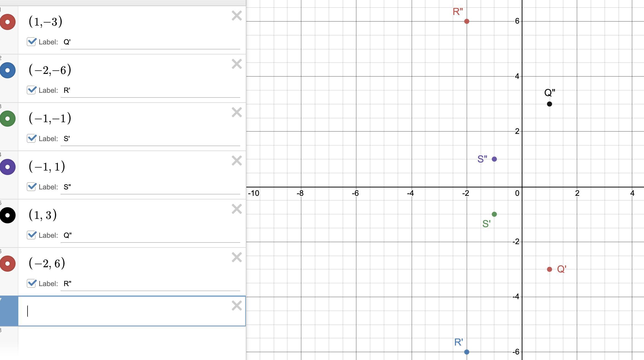Viewport: 644px width, 360px height.
Task: Click the blue color icon for (-2,-6)
Action: 8,70
